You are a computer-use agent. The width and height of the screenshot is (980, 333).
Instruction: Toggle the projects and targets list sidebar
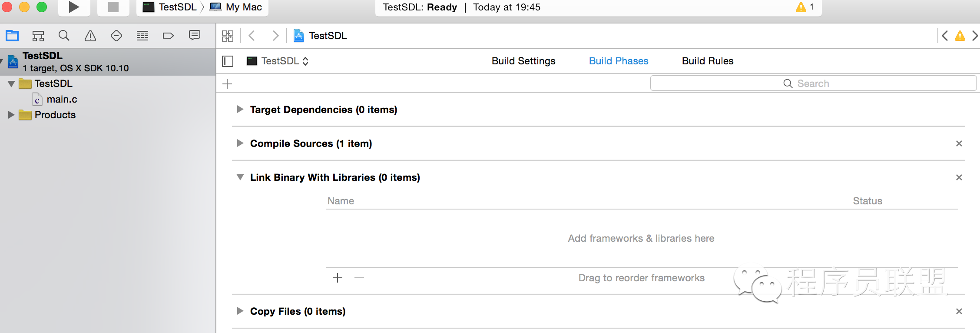[x=228, y=61]
